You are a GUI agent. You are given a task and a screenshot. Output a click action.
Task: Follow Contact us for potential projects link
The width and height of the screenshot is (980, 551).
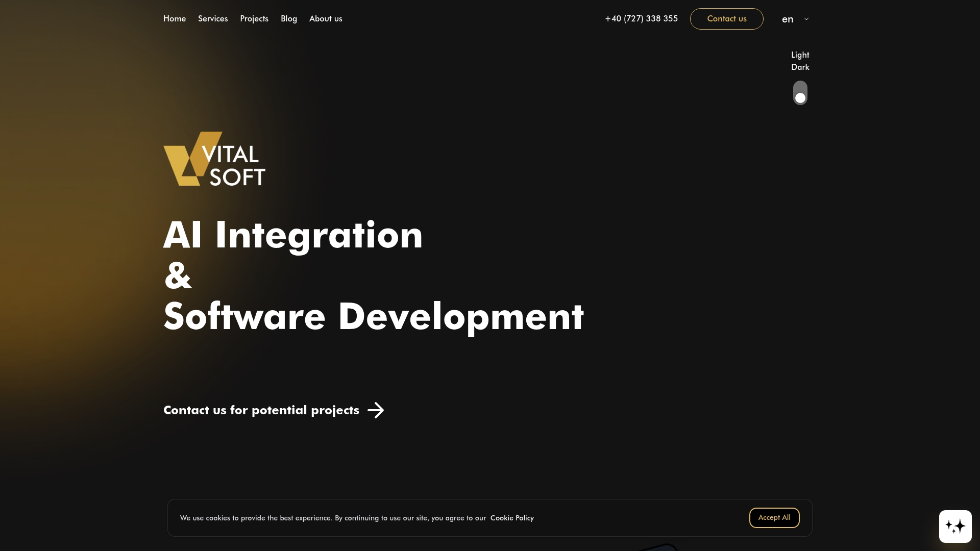click(261, 410)
